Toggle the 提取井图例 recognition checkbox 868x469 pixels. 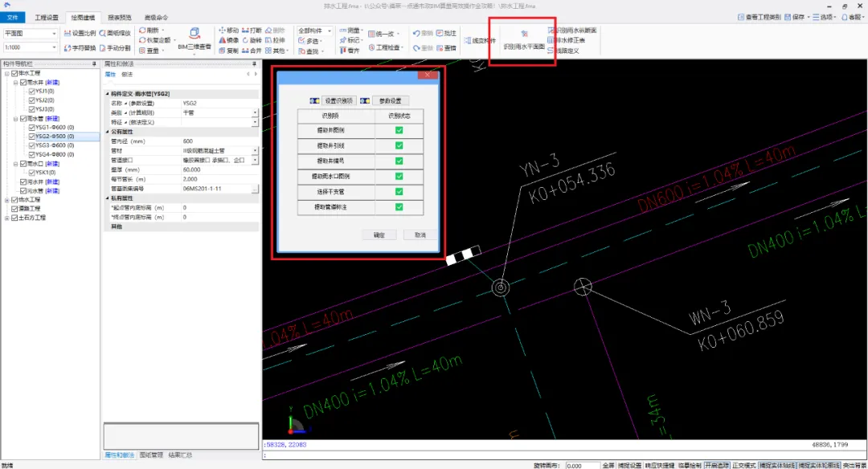coord(399,131)
